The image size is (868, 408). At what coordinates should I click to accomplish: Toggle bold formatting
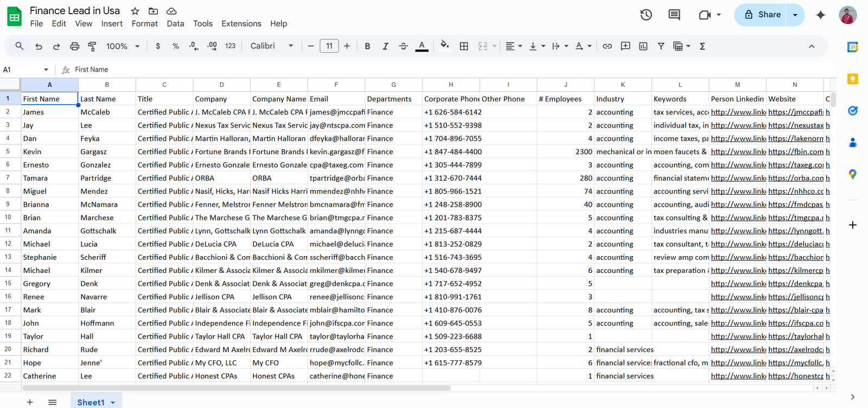[367, 46]
